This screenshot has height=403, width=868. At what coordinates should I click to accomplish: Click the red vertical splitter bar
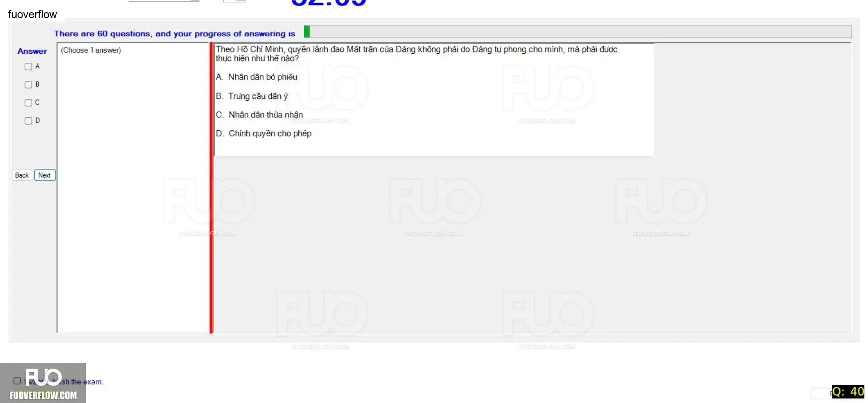211,188
